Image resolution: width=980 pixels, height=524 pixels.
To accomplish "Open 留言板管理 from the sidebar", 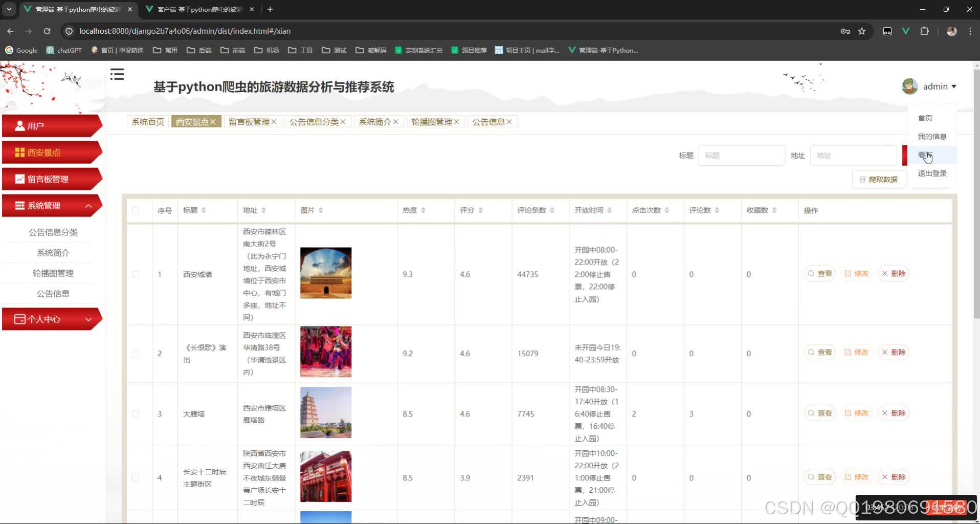I will coord(51,179).
